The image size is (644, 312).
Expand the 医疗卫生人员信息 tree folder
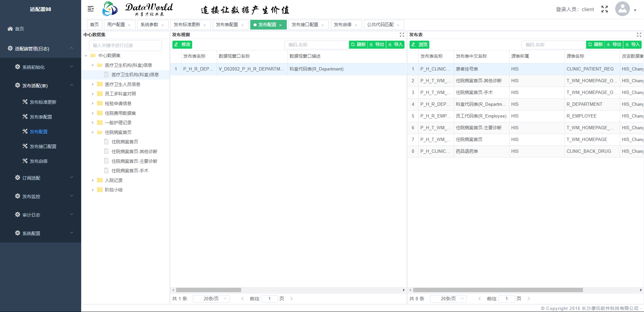coord(93,84)
